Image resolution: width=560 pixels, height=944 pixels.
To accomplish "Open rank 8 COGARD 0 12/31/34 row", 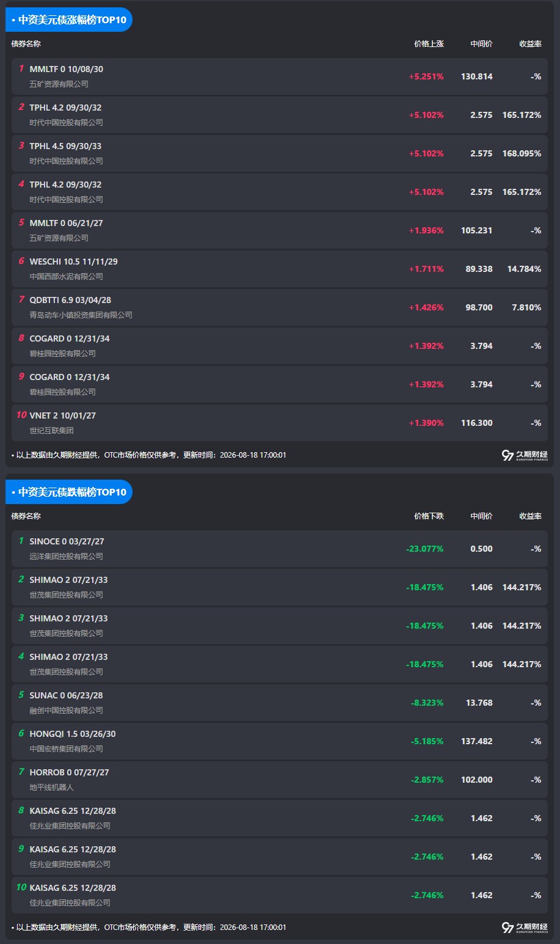I will (x=280, y=346).
